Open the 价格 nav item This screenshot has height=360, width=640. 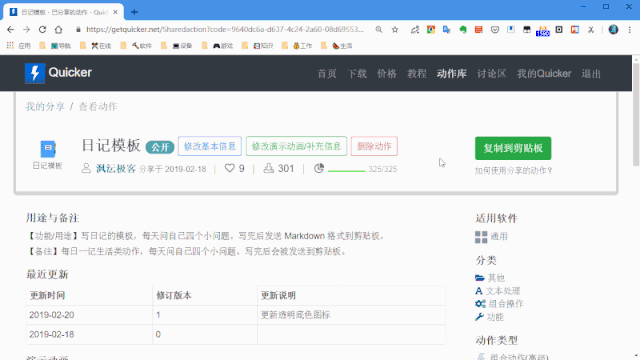[x=387, y=73]
